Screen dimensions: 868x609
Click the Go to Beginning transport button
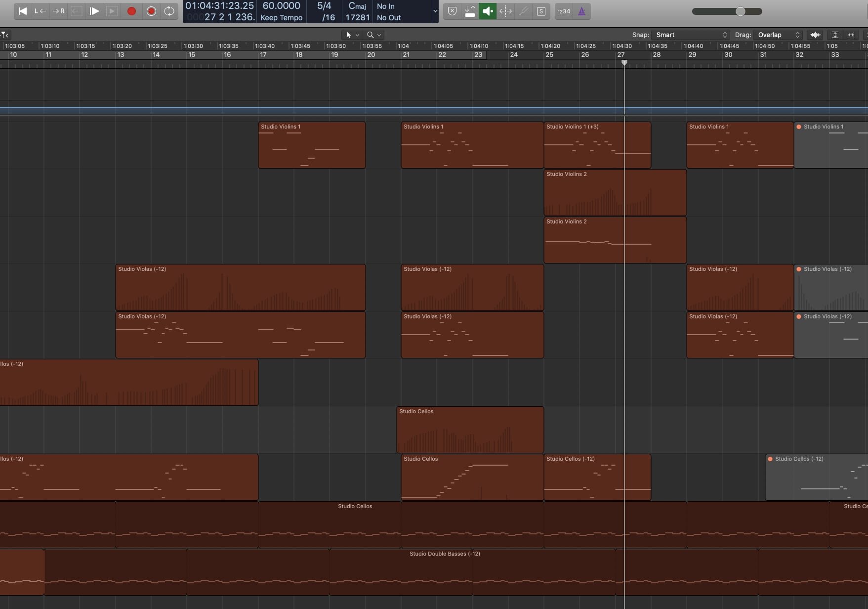(x=23, y=11)
